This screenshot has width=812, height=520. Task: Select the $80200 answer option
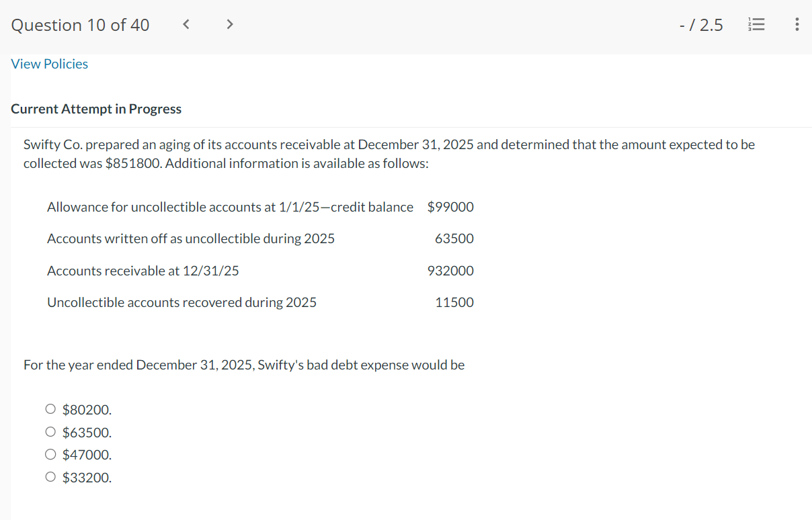click(50, 408)
